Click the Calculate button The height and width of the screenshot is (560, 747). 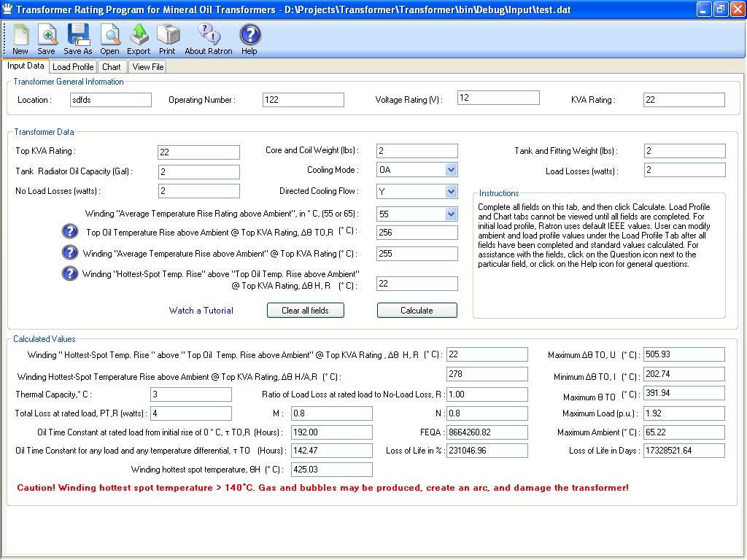coord(417,311)
